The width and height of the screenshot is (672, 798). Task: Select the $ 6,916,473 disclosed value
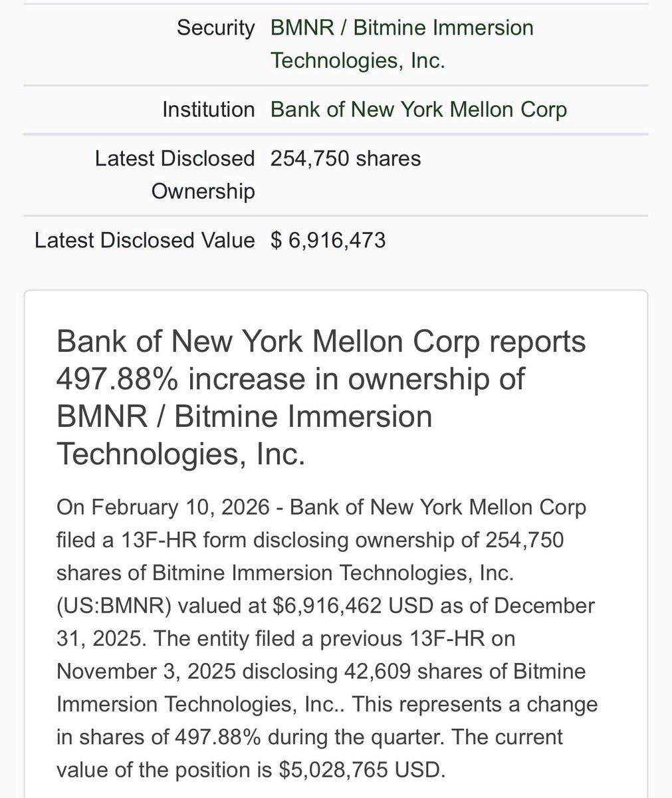pyautogui.click(x=328, y=240)
